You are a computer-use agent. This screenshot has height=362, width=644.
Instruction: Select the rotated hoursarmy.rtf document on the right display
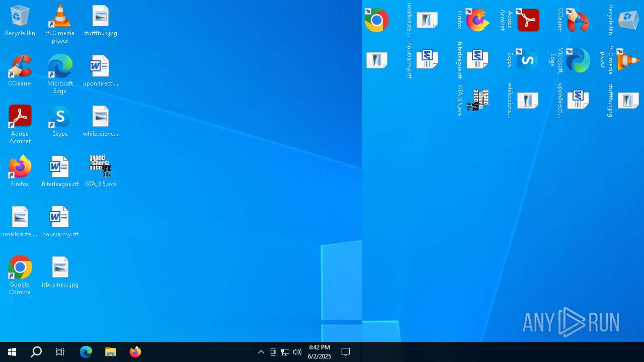(422, 60)
